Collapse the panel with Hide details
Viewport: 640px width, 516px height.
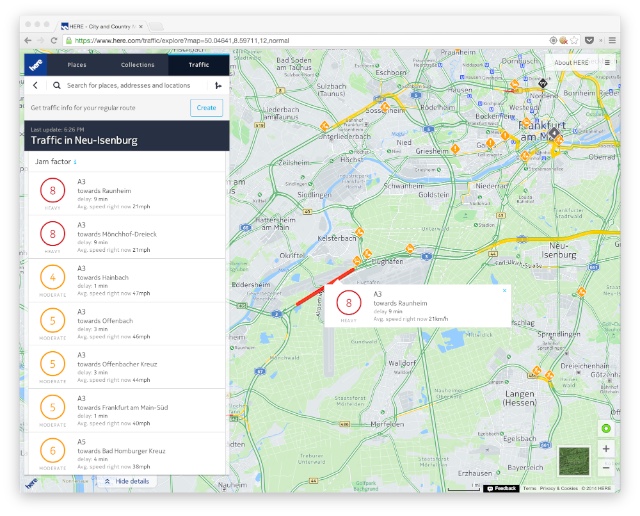coord(126,481)
